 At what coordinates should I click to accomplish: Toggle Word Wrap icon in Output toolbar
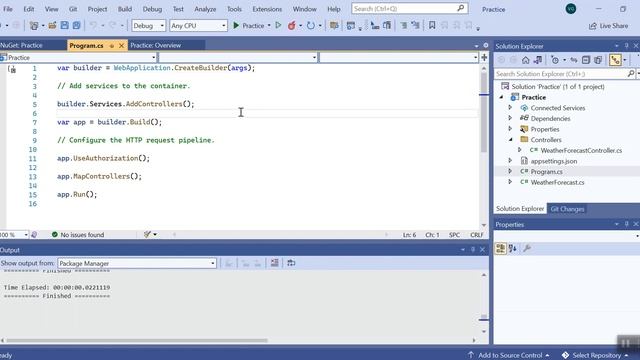(x=291, y=263)
